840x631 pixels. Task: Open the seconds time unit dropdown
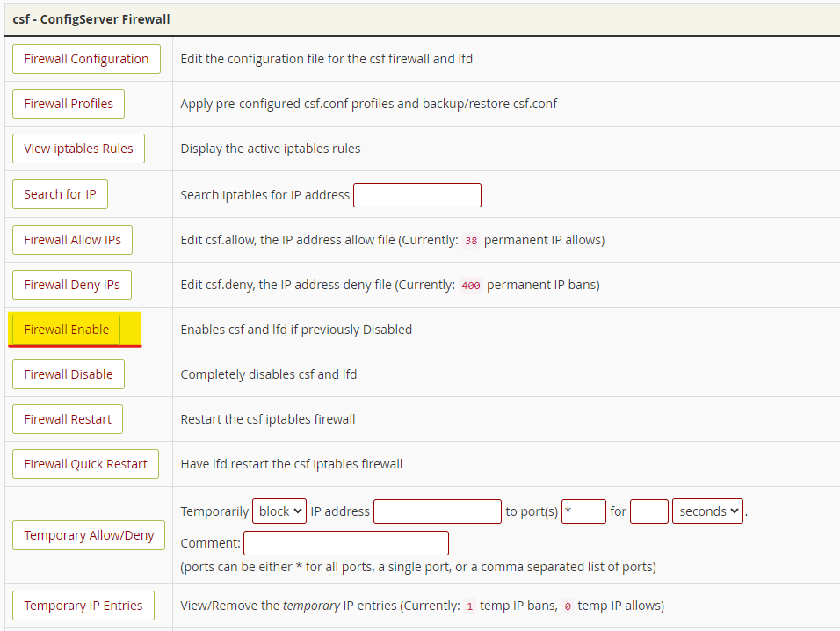[707, 511]
